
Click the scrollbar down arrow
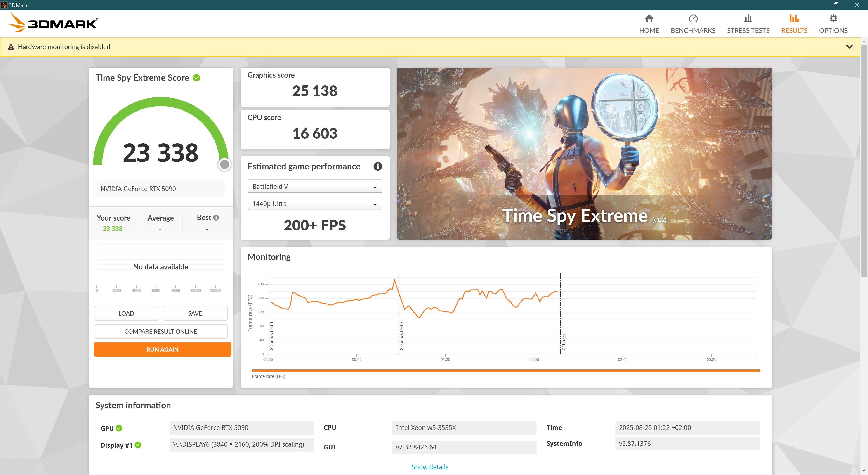click(x=864, y=471)
